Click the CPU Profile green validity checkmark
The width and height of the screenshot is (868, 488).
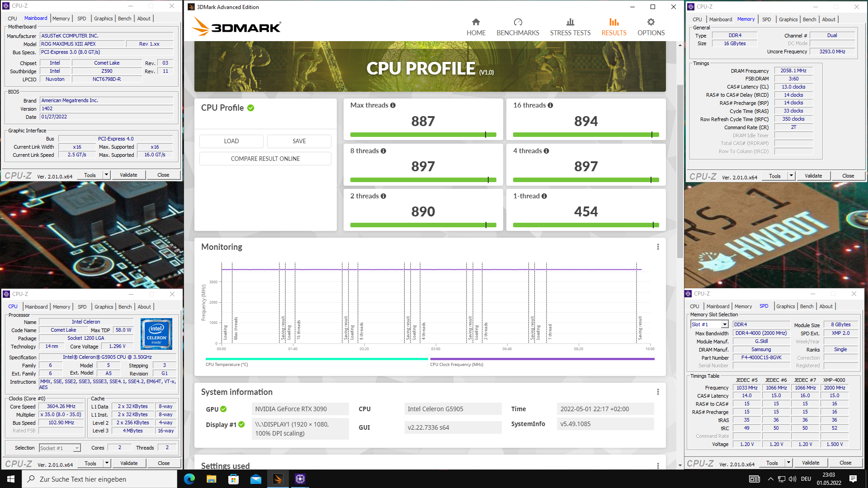click(251, 108)
